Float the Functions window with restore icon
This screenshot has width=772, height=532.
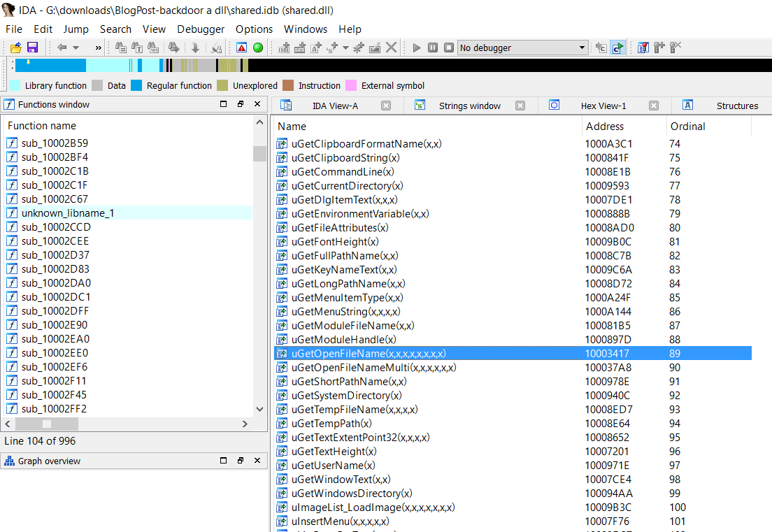[241, 104]
